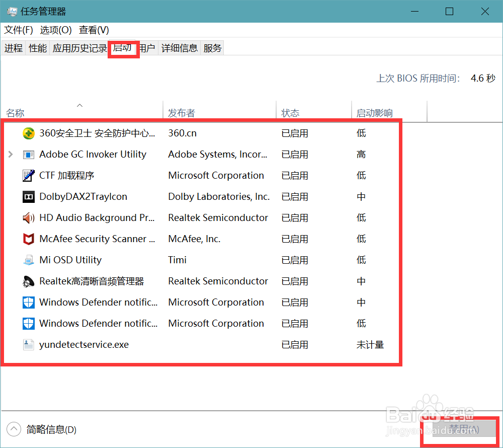The width and height of the screenshot is (503, 448).
Task: Select the CTF 加载程序 icon
Action: pyautogui.click(x=29, y=175)
